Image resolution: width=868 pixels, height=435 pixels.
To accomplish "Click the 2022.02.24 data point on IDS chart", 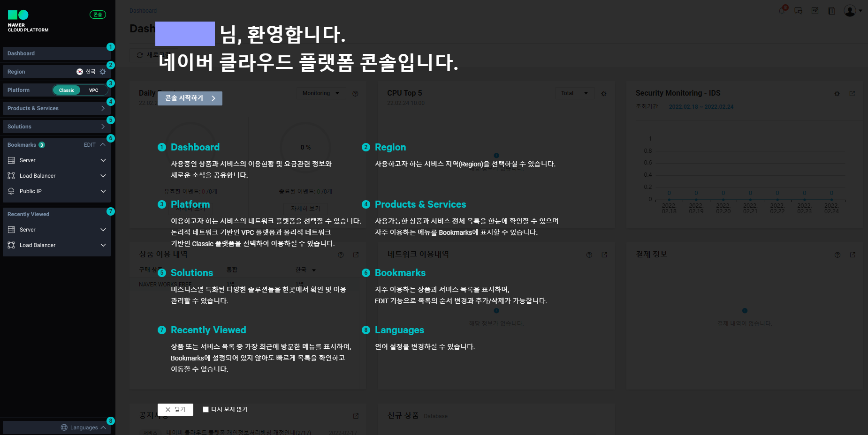I will 831,199.
